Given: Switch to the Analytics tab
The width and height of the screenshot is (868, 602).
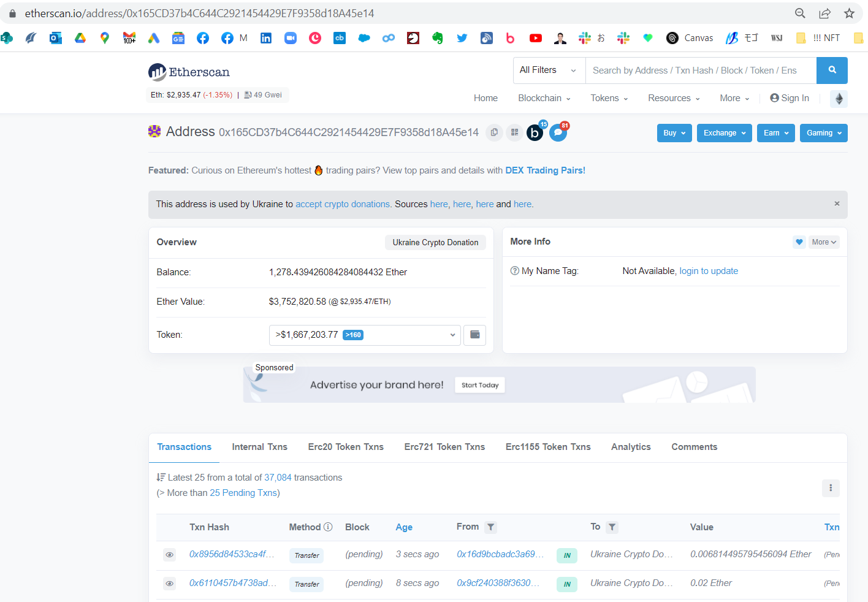Looking at the screenshot, I should click(631, 447).
